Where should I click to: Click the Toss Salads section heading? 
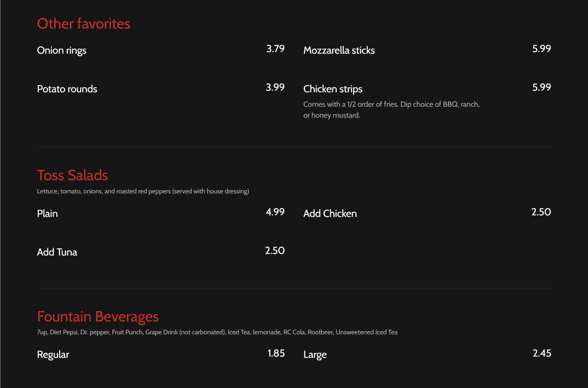pos(73,175)
